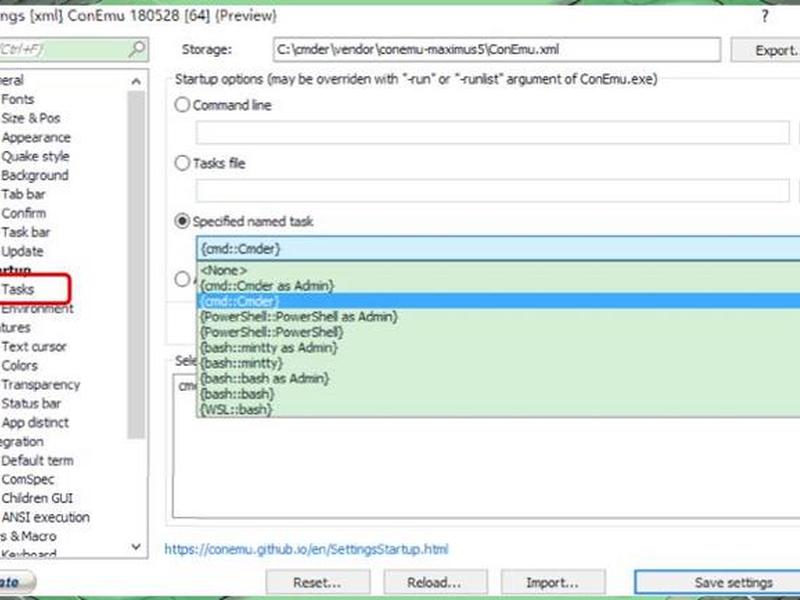Select the Command line radio button

pyautogui.click(x=182, y=105)
